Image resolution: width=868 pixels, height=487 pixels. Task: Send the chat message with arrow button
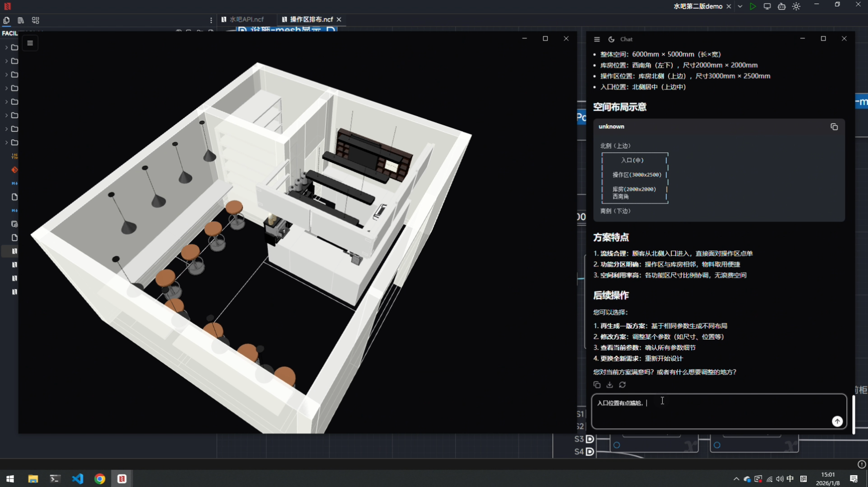point(837,421)
